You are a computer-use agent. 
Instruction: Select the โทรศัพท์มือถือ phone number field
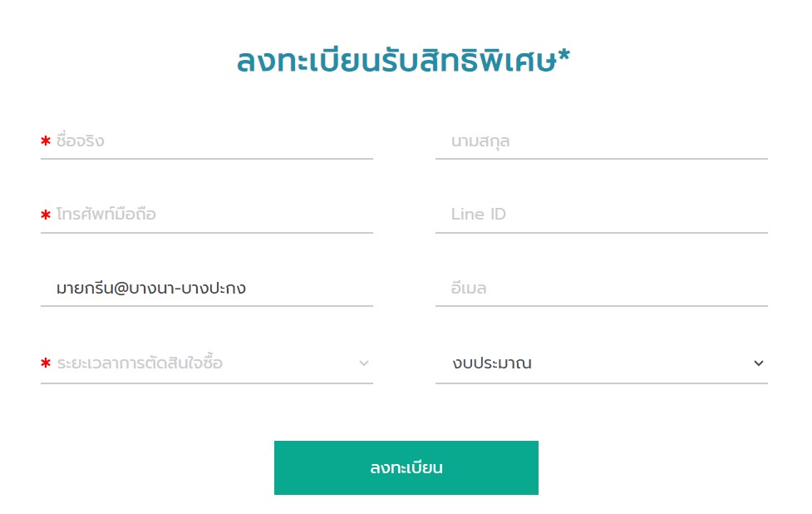[x=207, y=215]
